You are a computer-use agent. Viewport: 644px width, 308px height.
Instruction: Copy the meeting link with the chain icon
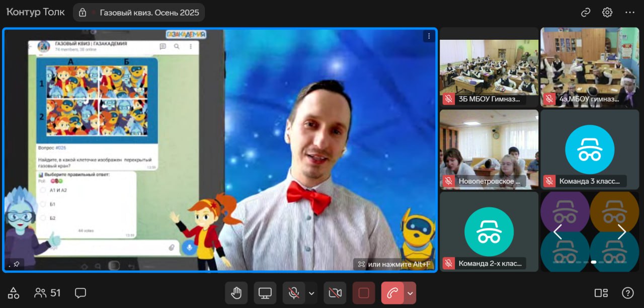pyautogui.click(x=585, y=13)
